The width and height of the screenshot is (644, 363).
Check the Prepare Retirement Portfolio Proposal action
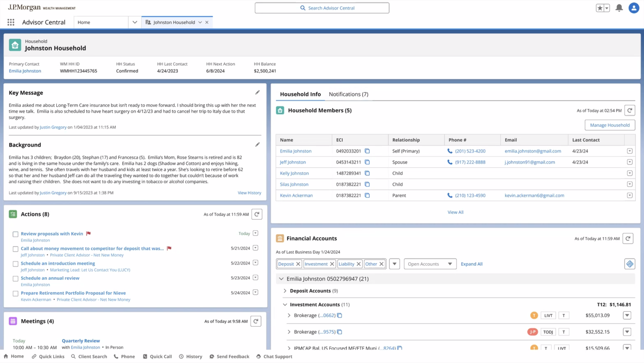[x=16, y=293]
